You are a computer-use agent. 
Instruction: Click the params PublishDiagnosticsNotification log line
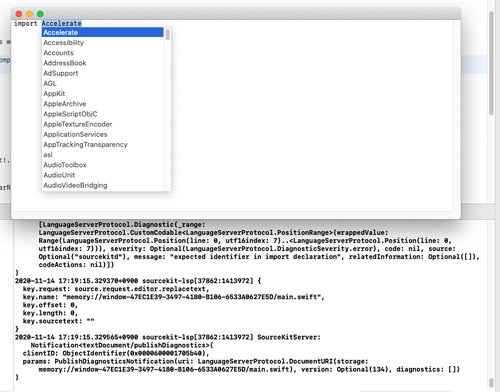point(195,361)
